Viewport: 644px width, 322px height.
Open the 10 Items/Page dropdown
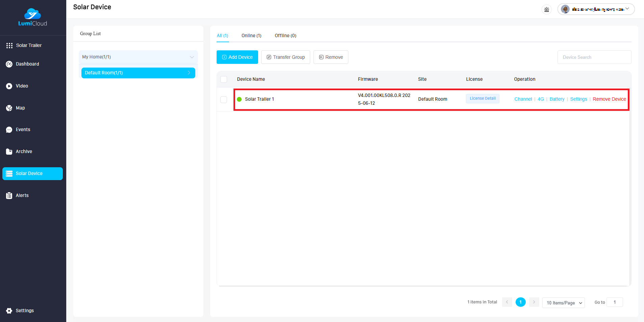click(563, 303)
